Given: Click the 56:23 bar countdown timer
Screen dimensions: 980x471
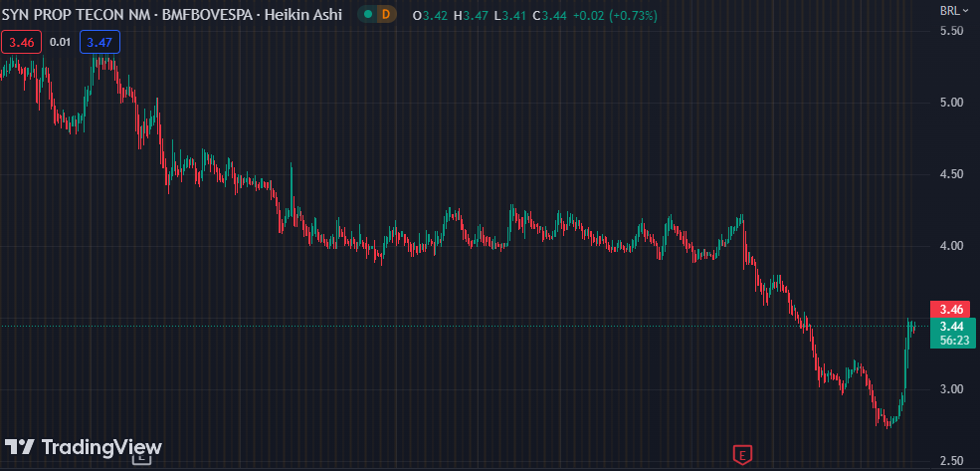Looking at the screenshot, I should tap(952, 341).
